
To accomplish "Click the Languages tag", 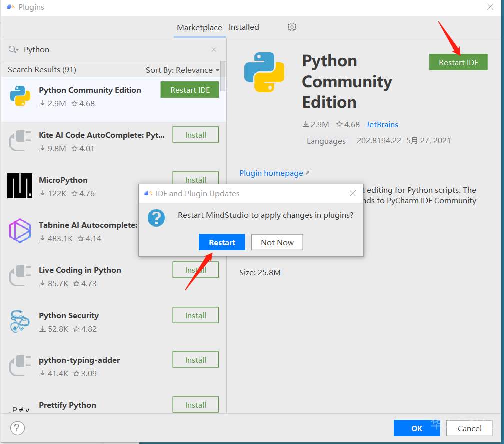I will pyautogui.click(x=326, y=141).
